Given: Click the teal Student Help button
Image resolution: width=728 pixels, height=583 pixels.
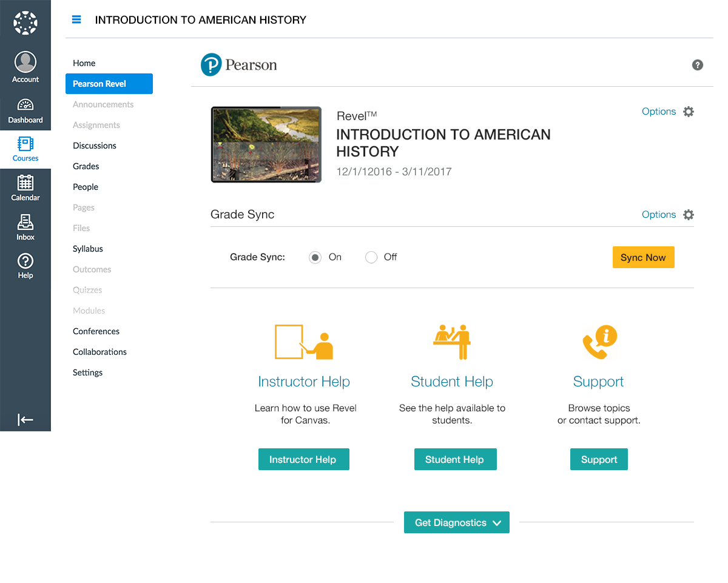Looking at the screenshot, I should tap(456, 459).
